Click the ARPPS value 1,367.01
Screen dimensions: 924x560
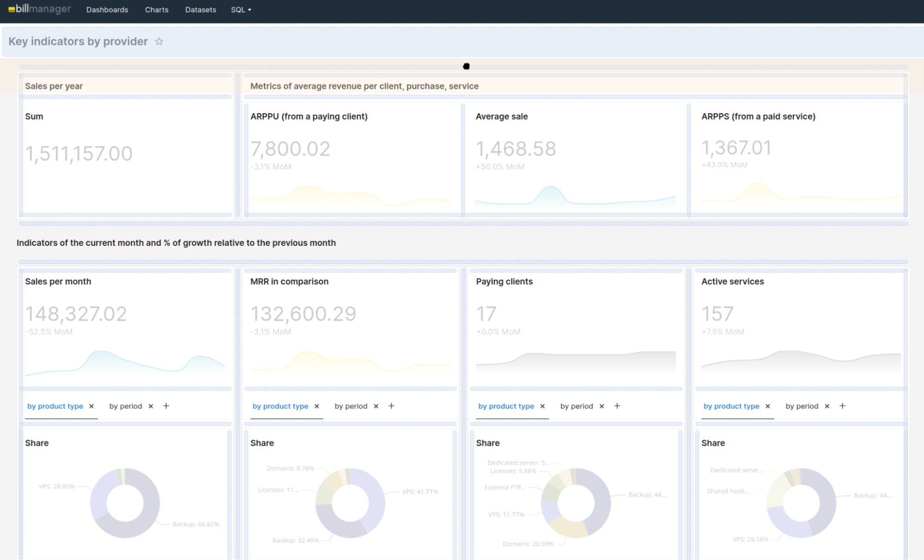pos(737,148)
